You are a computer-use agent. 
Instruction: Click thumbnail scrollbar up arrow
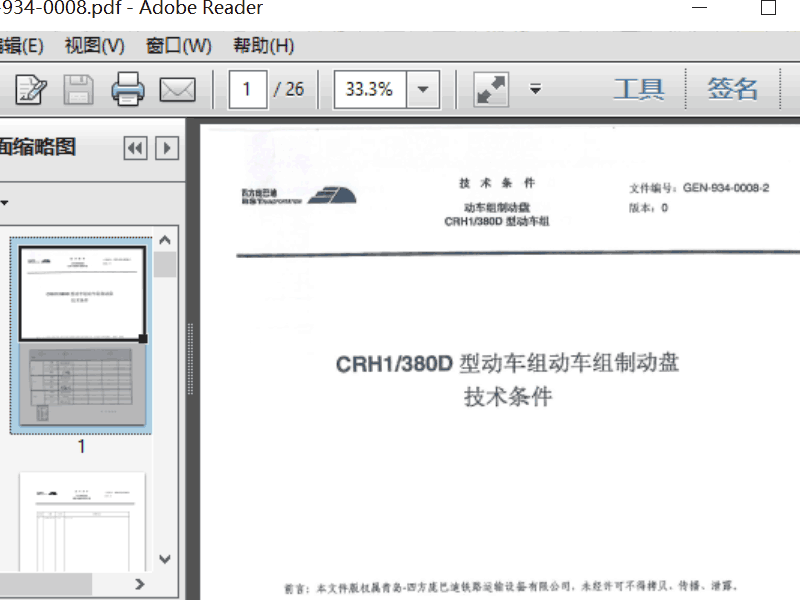pos(165,240)
